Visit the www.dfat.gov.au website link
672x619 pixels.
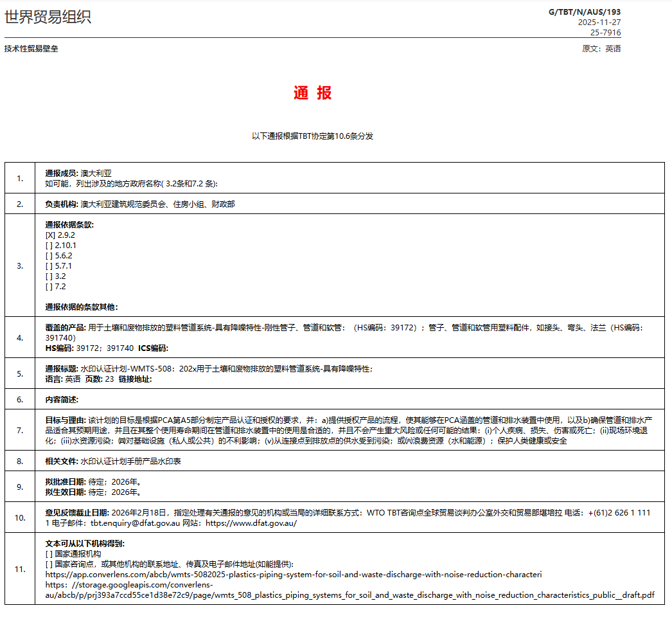pos(251,523)
